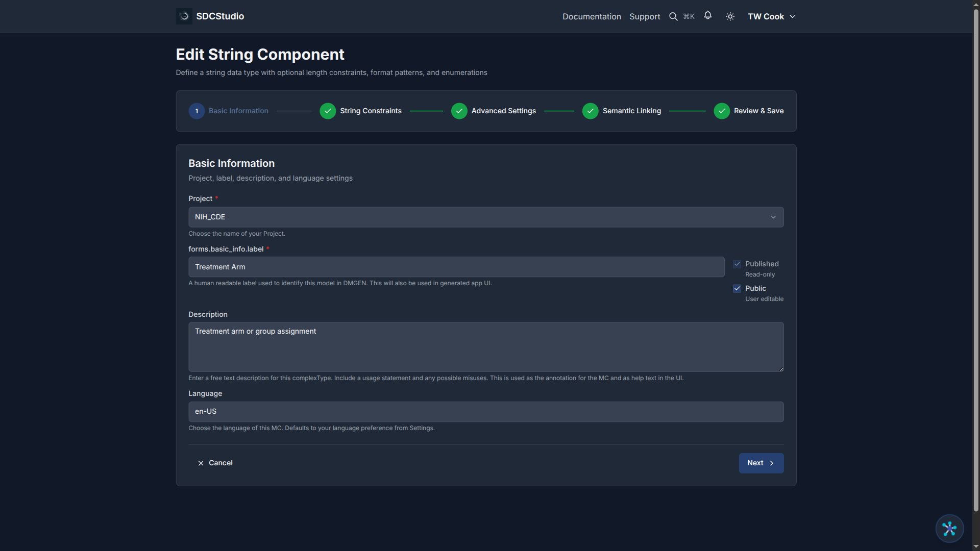This screenshot has width=980, height=551.
Task: Go to Support
Action: (x=644, y=16)
